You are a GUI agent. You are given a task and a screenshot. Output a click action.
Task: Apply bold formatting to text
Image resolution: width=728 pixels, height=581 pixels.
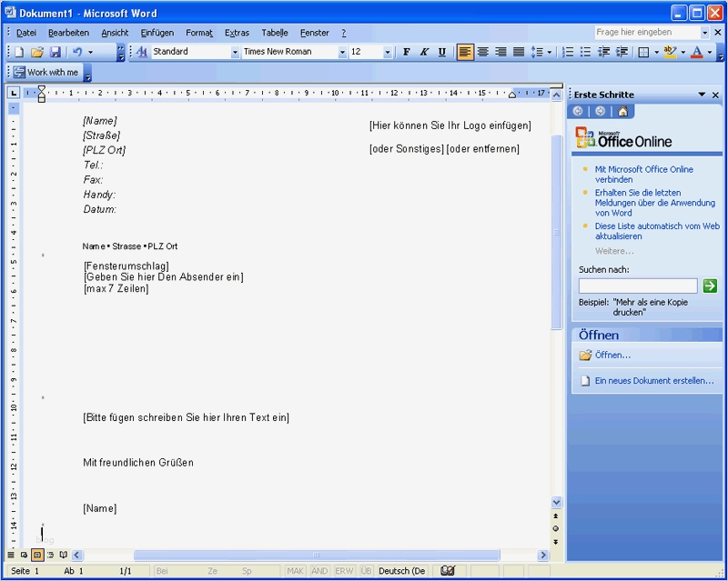point(406,52)
